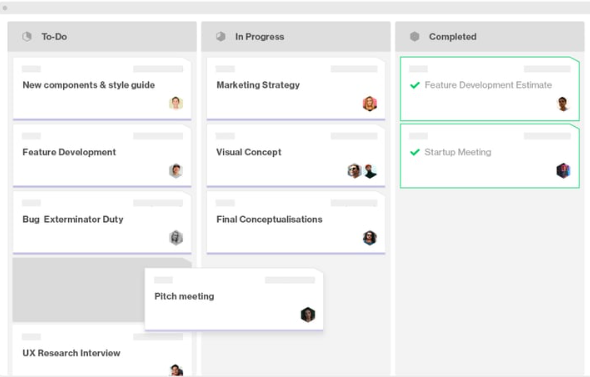590x377 pixels.
Task: Click avatar on Final Conceptualisations card
Action: [370, 238]
